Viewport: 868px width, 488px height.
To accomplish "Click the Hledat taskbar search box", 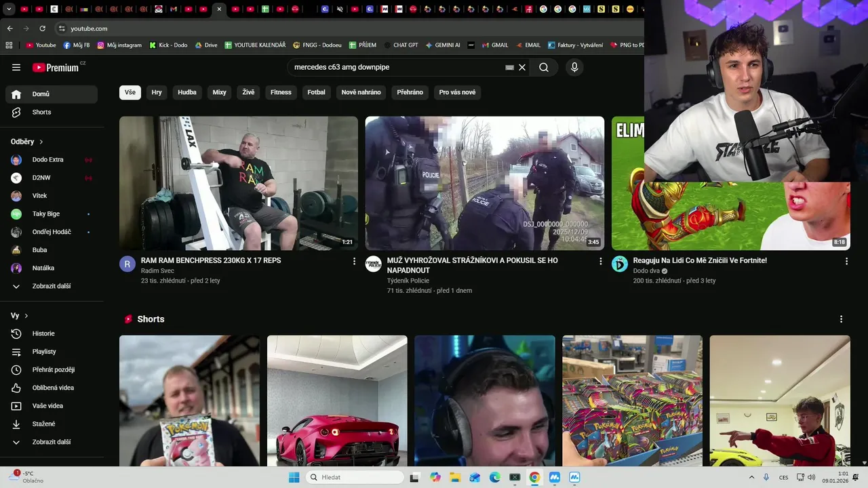I will [x=354, y=477].
